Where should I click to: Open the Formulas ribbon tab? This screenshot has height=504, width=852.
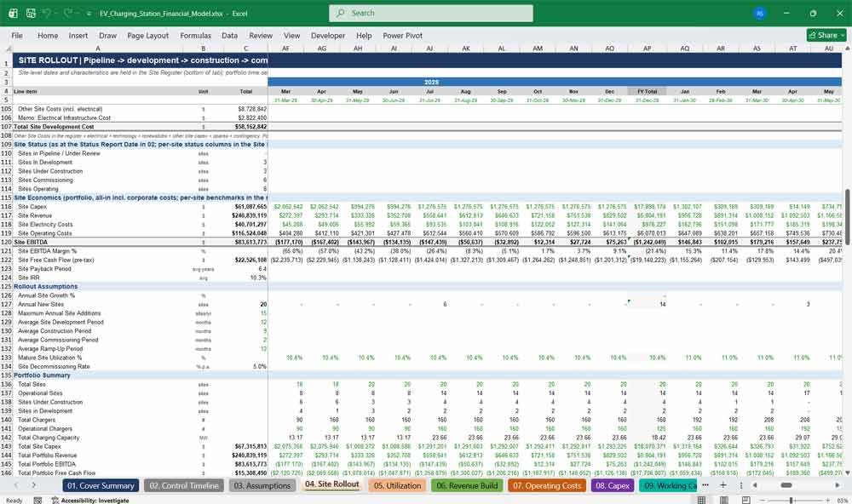[x=196, y=35]
